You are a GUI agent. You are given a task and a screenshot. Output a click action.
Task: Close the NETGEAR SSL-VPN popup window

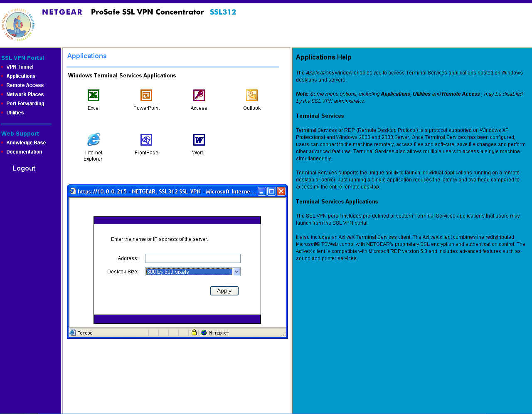click(x=281, y=191)
